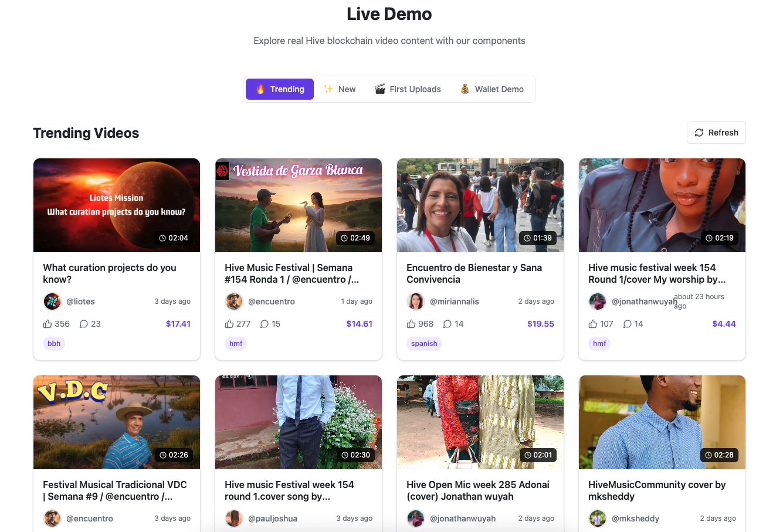Open the Vestida de Garza Blanca thumbnail
Viewport: 766px width, 532px height.
pyautogui.click(x=299, y=205)
